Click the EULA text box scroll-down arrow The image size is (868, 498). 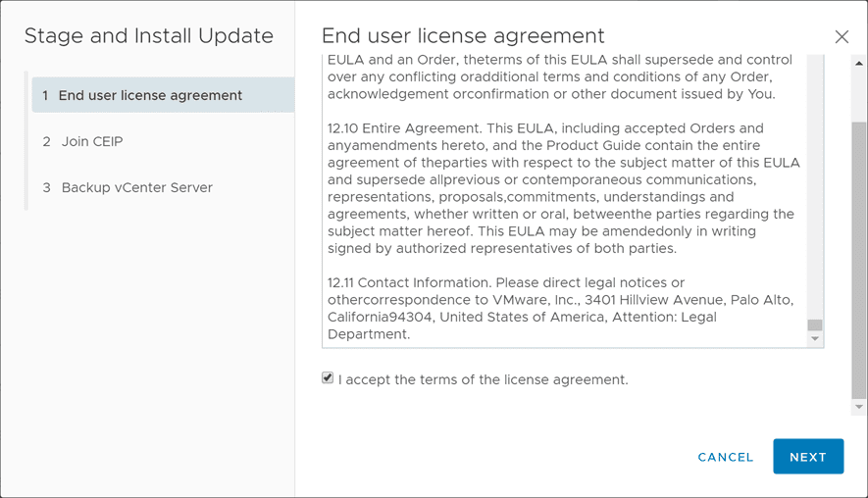tap(815, 339)
